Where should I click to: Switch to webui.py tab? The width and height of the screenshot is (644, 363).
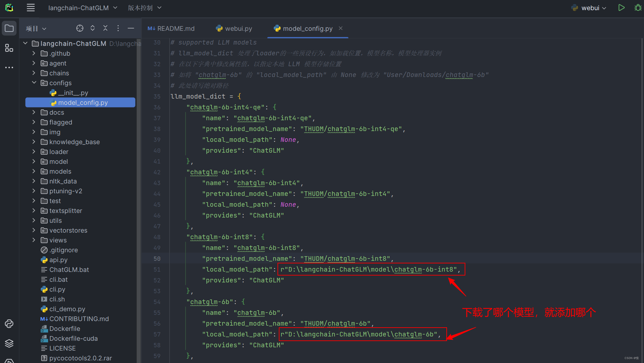point(234,29)
